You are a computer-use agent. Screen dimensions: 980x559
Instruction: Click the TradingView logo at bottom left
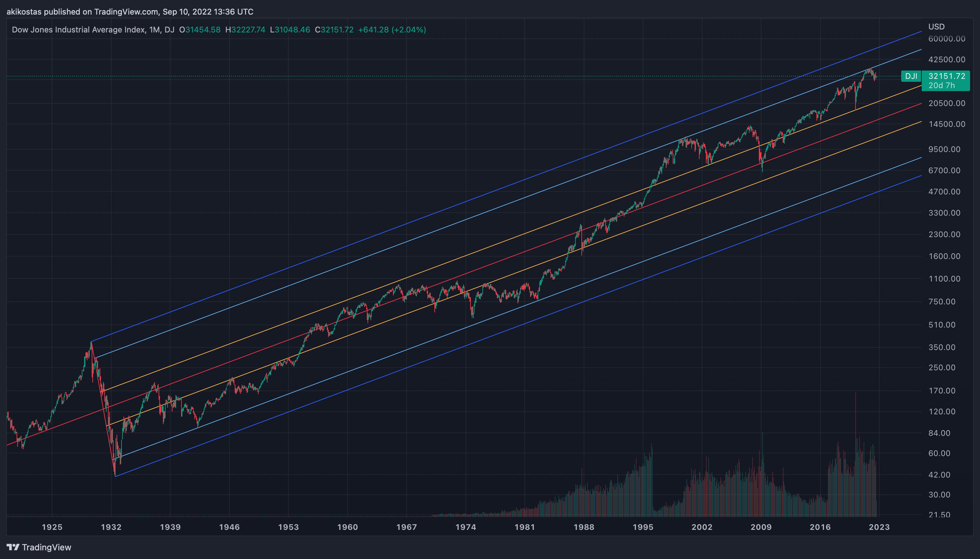coord(39,547)
